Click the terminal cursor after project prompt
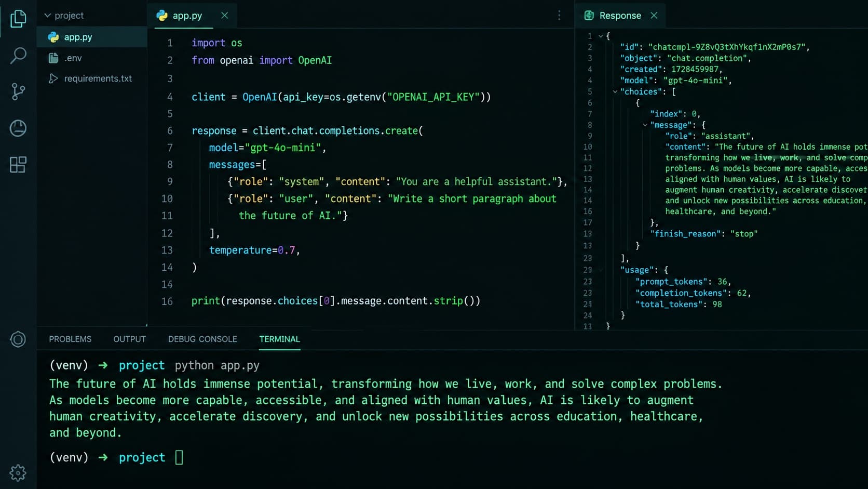This screenshot has width=868, height=489. pyautogui.click(x=179, y=457)
